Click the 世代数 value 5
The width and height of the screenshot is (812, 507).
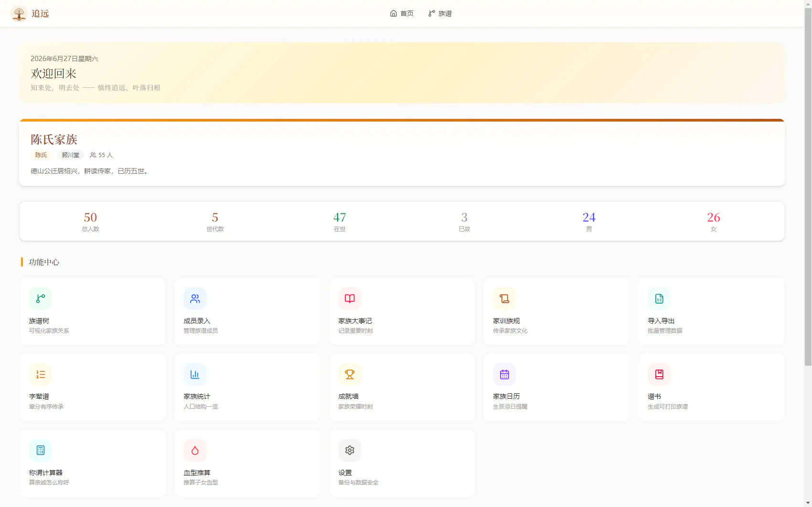pyautogui.click(x=215, y=217)
